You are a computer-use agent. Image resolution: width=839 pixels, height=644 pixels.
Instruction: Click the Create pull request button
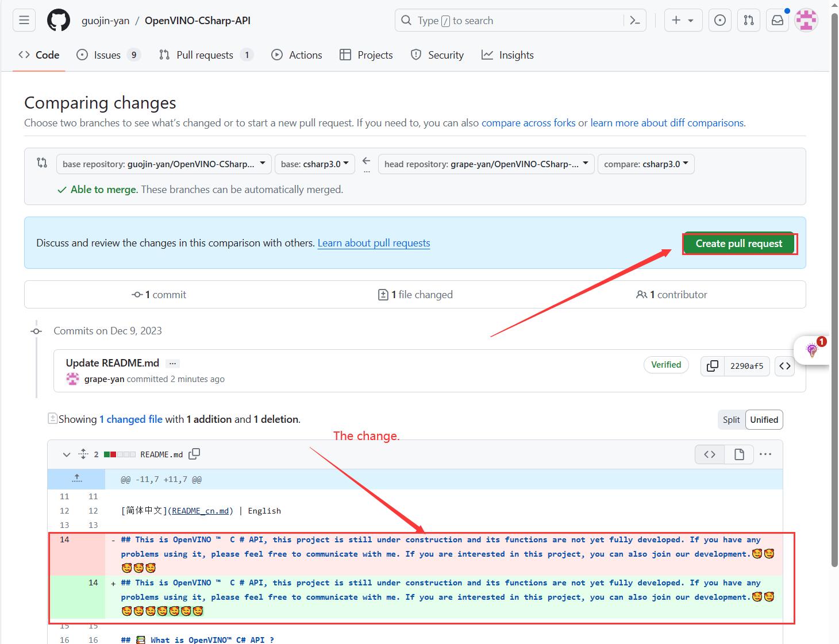pos(738,244)
